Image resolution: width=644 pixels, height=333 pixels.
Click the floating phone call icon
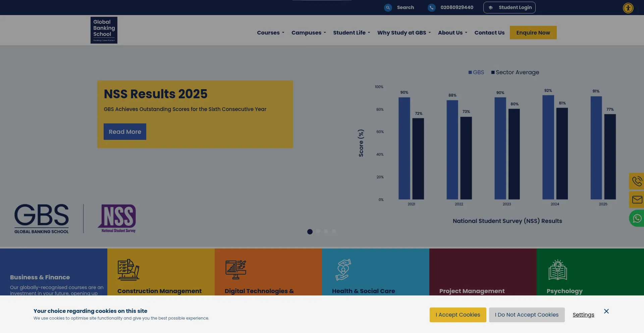pos(637,181)
